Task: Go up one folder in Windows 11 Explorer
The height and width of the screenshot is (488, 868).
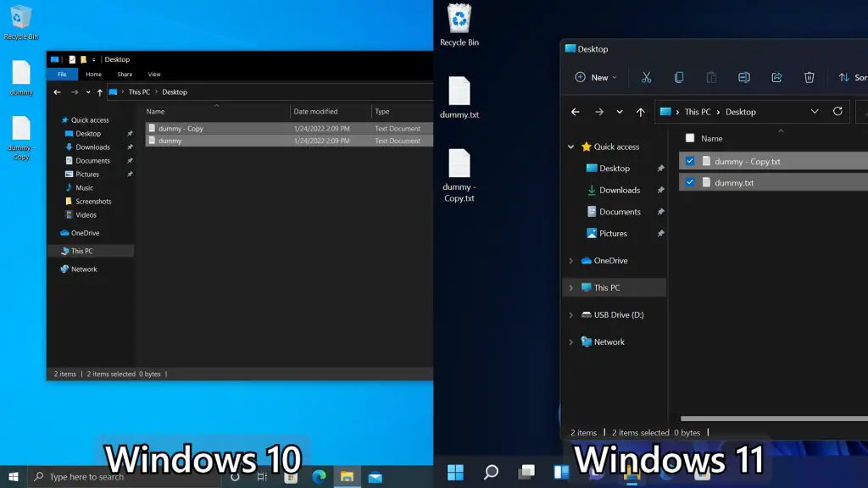Action: point(641,112)
